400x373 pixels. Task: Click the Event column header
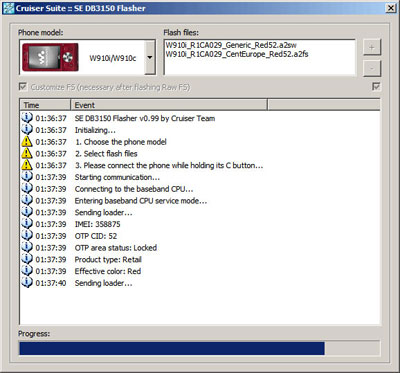click(x=169, y=105)
